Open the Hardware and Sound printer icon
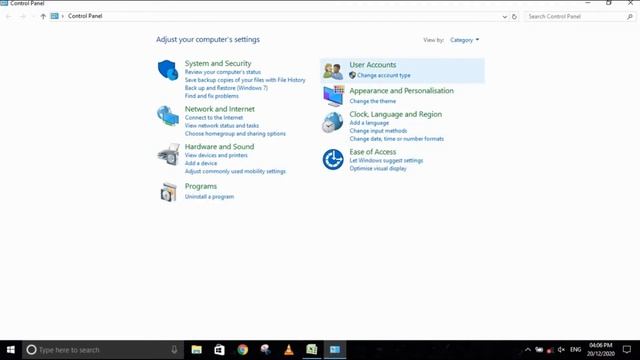Image resolution: width=640 pixels, height=360 pixels. point(168,154)
